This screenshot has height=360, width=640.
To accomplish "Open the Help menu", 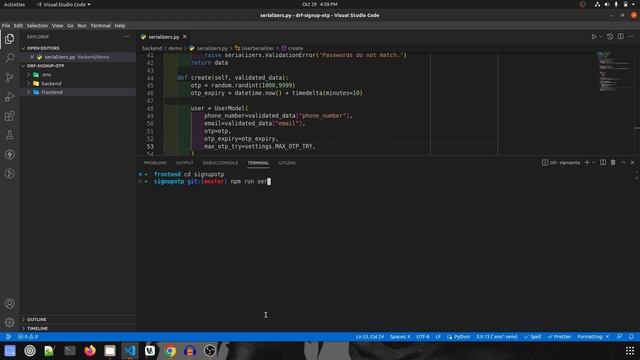I will coord(120,26).
